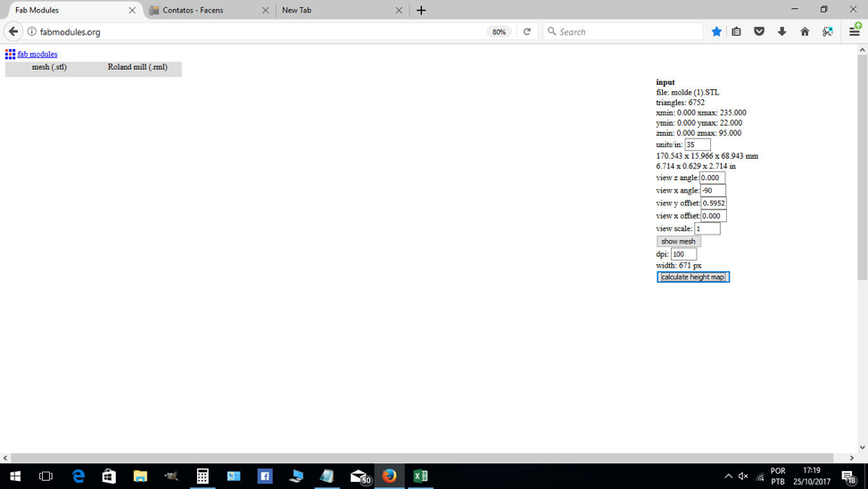Open the Windows Start menu

click(x=15, y=477)
